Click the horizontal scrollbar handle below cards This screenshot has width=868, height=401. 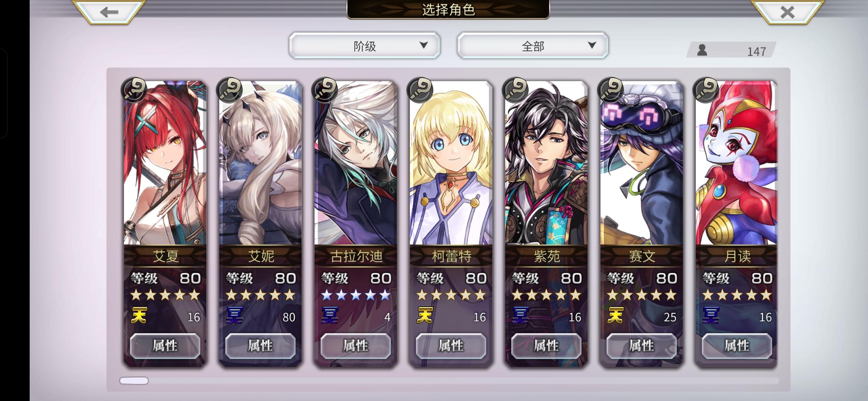pyautogui.click(x=134, y=381)
